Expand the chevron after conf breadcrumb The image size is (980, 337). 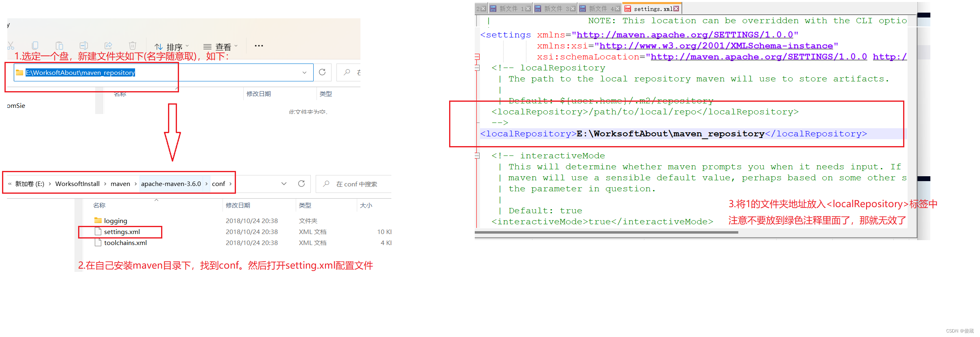click(230, 184)
